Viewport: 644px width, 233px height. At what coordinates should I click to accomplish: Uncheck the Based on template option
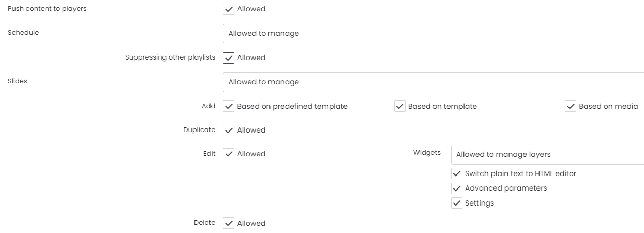[400, 107]
